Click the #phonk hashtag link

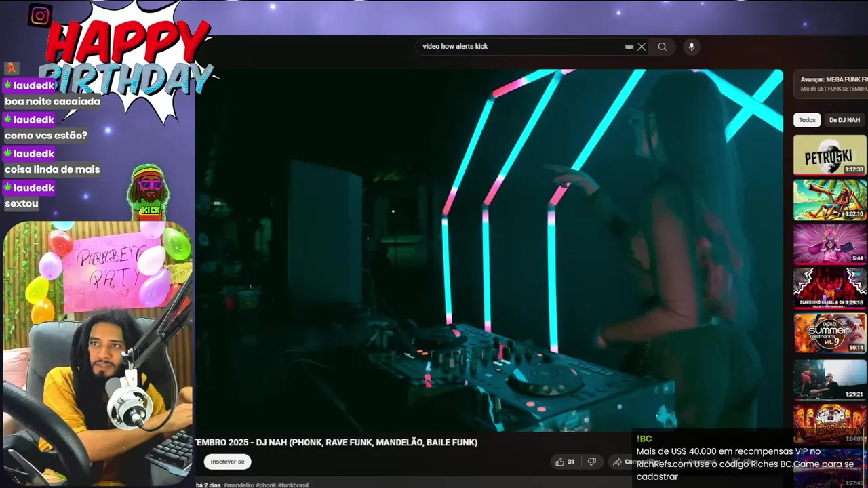point(266,485)
